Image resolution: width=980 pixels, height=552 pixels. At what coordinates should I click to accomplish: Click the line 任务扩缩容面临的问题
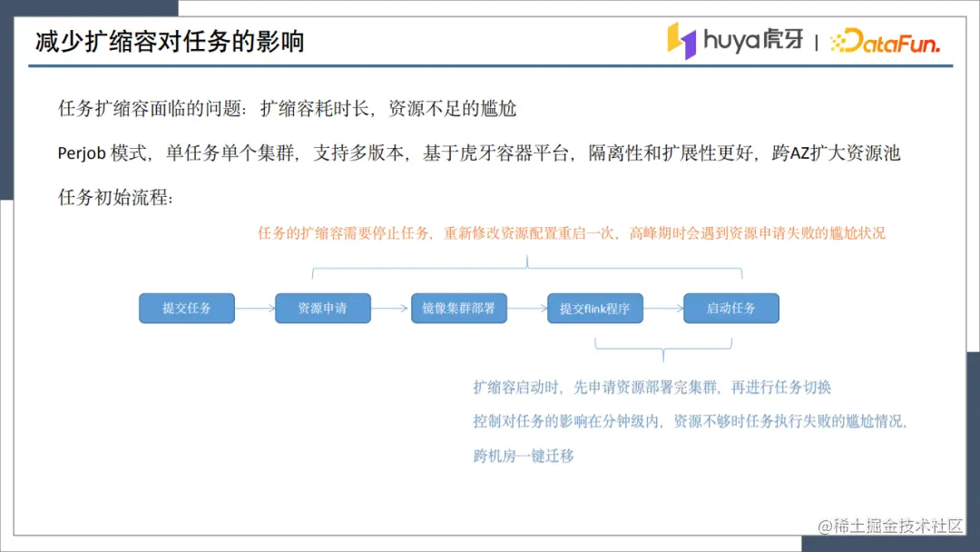click(x=287, y=109)
